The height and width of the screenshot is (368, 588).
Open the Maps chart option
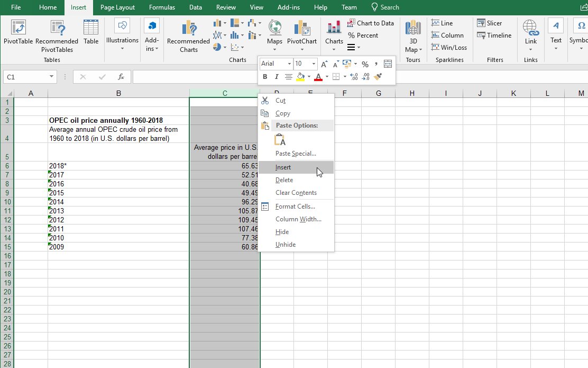tap(274, 35)
